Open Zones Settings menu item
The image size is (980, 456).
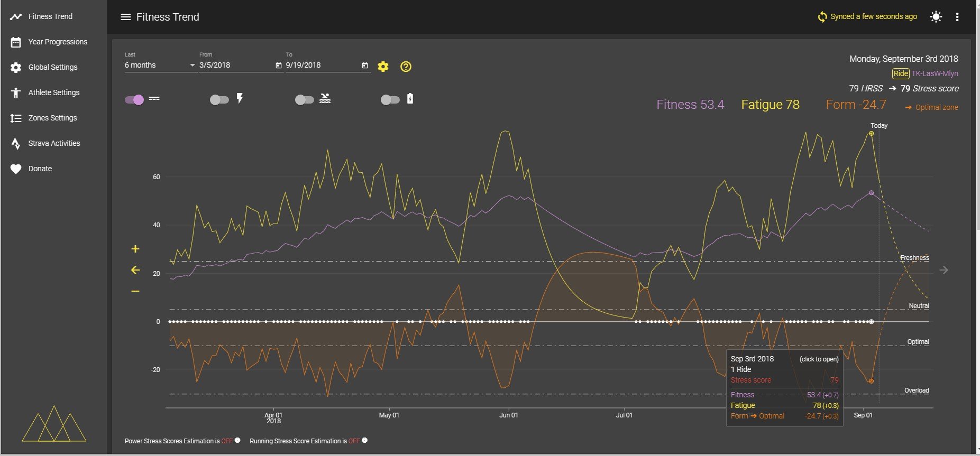53,118
